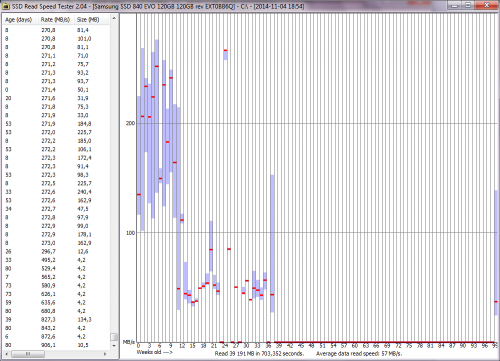Select the row with rate 827,3
This screenshot has height=361, width=500.
(56, 320)
